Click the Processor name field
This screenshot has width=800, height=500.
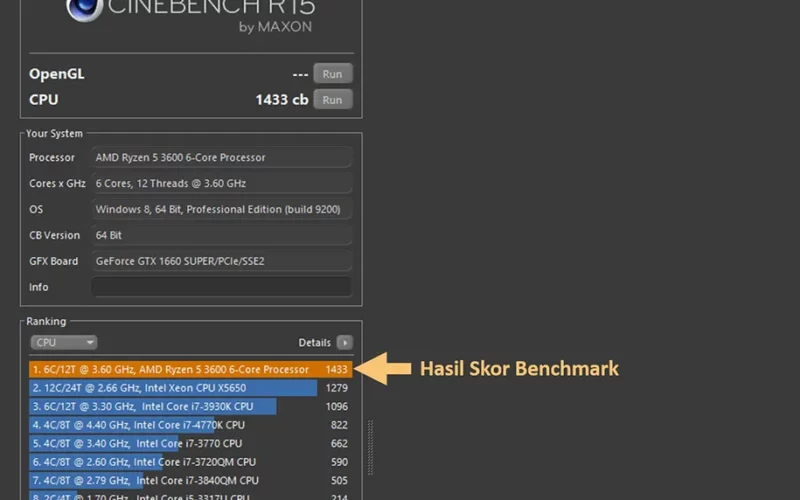click(x=221, y=157)
